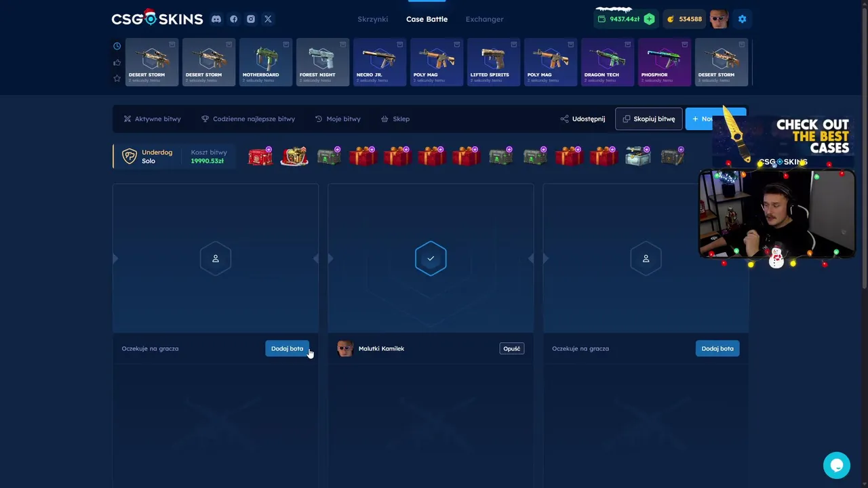Open the Phosphor drop card

(665, 62)
